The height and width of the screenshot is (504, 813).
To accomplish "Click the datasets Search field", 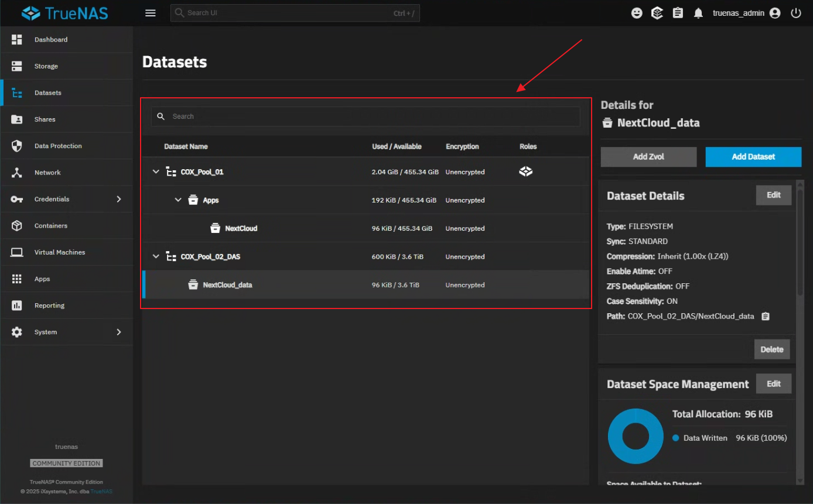I will 365,116.
